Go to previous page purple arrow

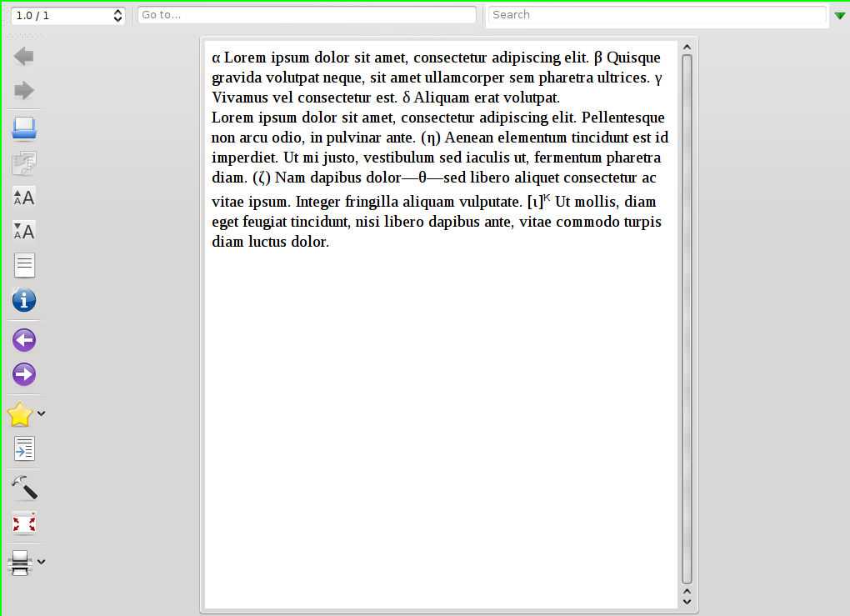(x=24, y=341)
